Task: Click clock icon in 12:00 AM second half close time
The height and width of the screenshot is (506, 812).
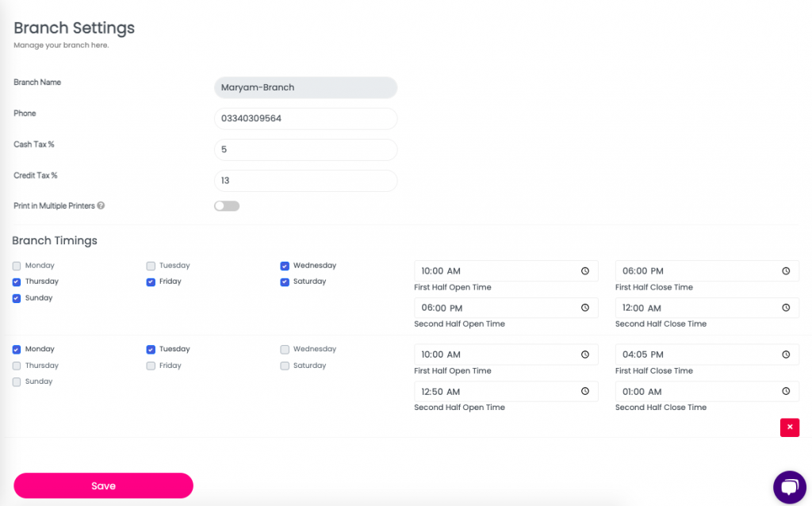Action: (x=786, y=308)
